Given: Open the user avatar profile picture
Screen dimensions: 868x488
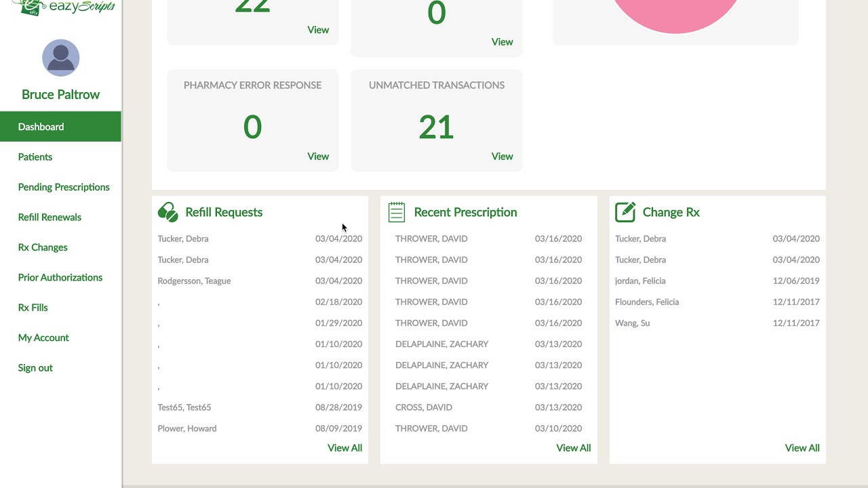Looking at the screenshot, I should coord(61,58).
